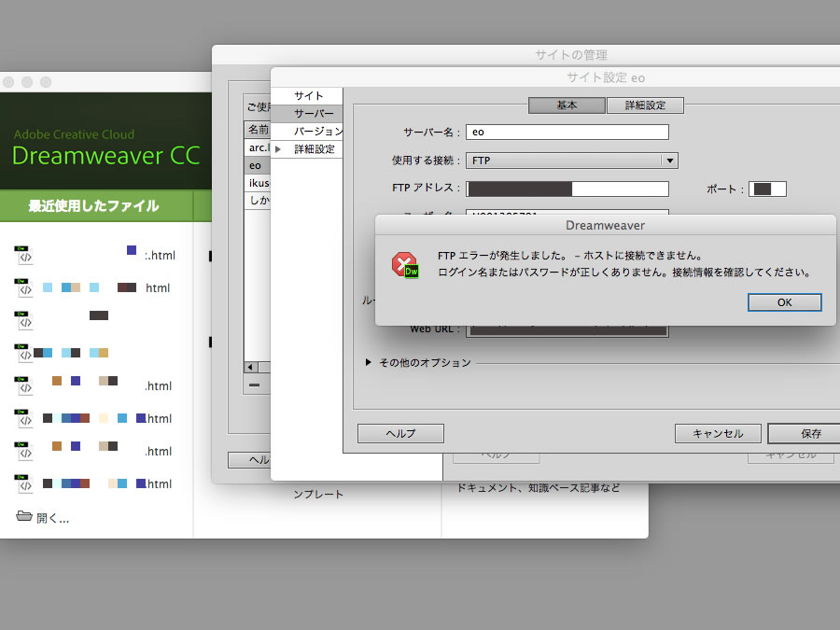Click 開く… folder icon in welcome screen
Image resolution: width=840 pixels, height=630 pixels.
[x=23, y=516]
